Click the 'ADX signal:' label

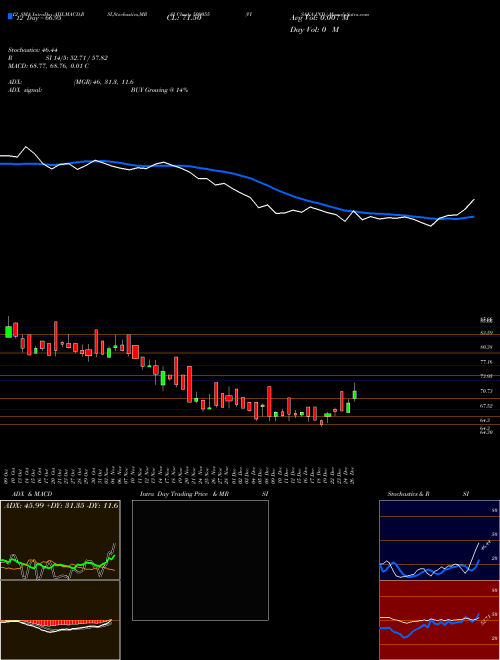coord(25,90)
